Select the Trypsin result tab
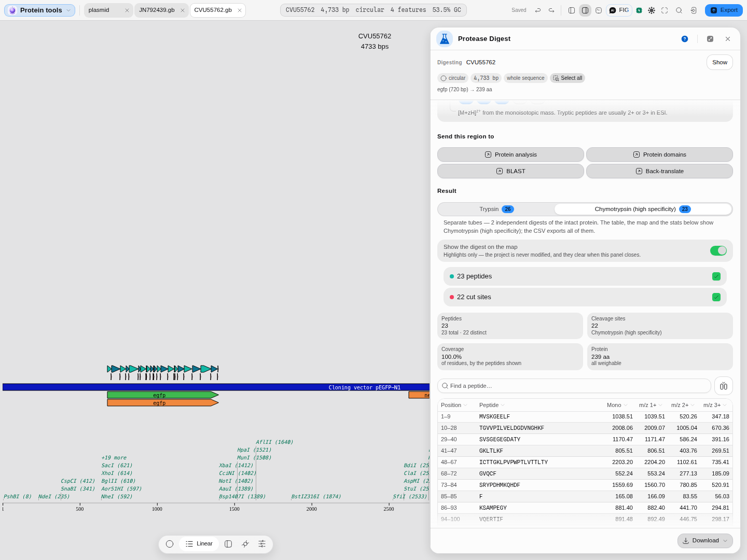This screenshot has width=747, height=560. tap(496, 209)
